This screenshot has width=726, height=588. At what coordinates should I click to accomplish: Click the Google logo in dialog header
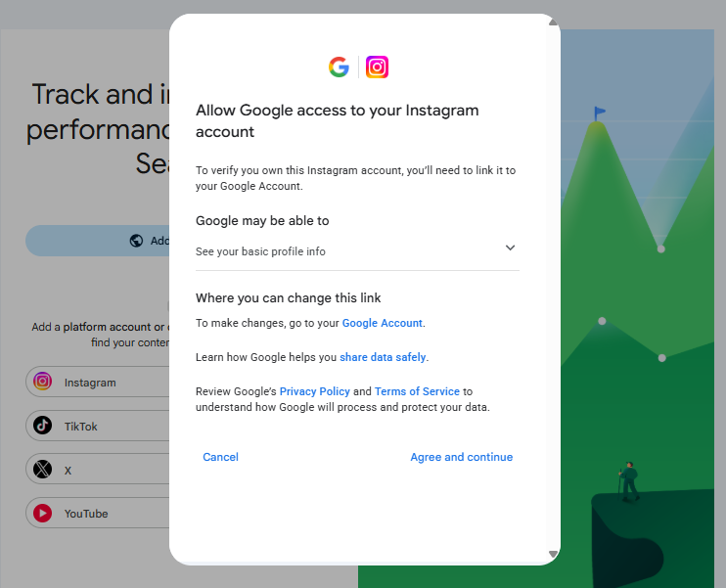pyautogui.click(x=339, y=68)
